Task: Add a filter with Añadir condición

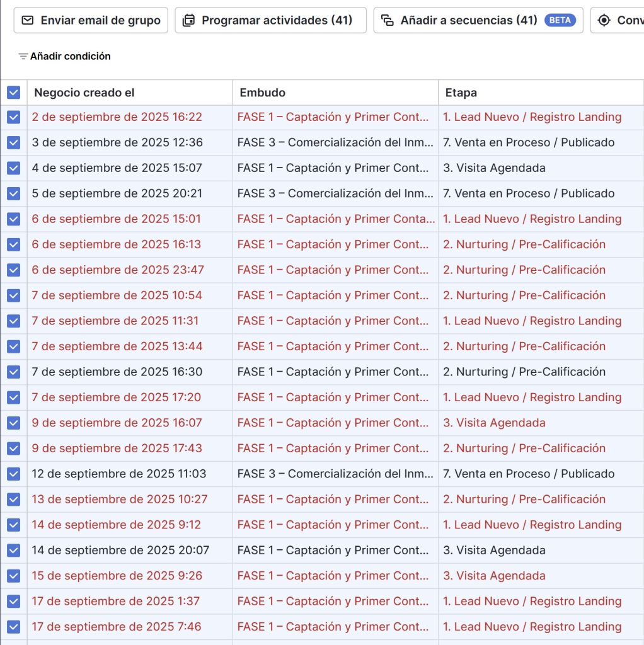Action: coord(70,57)
